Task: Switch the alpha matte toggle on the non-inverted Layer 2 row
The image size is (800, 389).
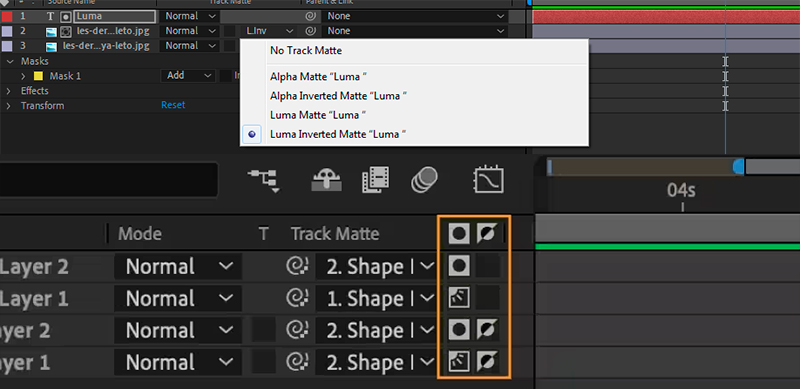Action: 459,266
